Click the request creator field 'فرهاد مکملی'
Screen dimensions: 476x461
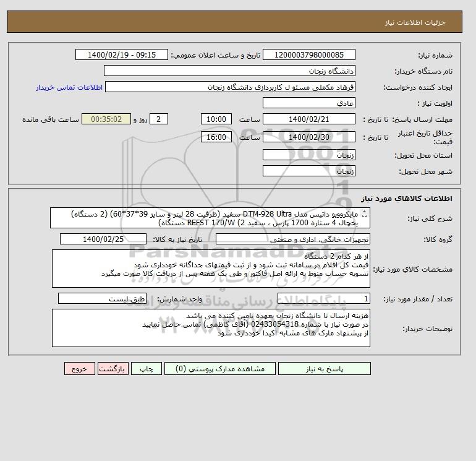tap(230, 87)
